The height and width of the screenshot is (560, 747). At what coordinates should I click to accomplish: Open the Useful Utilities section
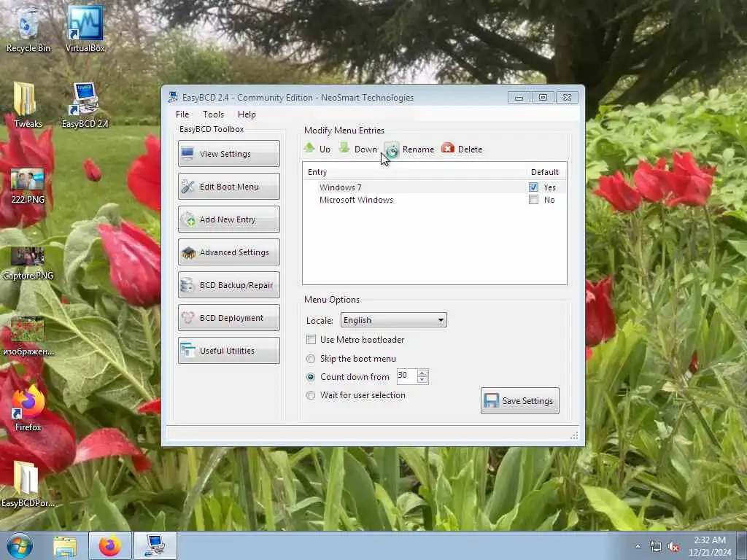point(228,351)
